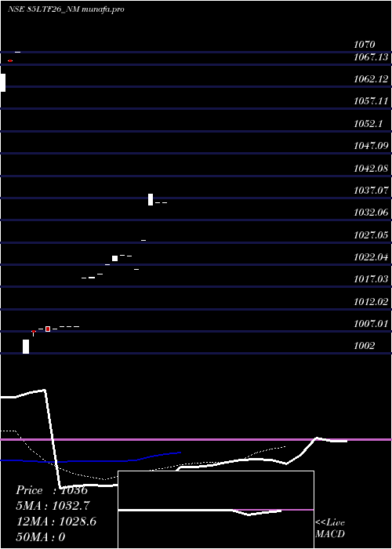Click the 1032.06 axis value
This screenshot has width=392, height=549.
(x=371, y=213)
